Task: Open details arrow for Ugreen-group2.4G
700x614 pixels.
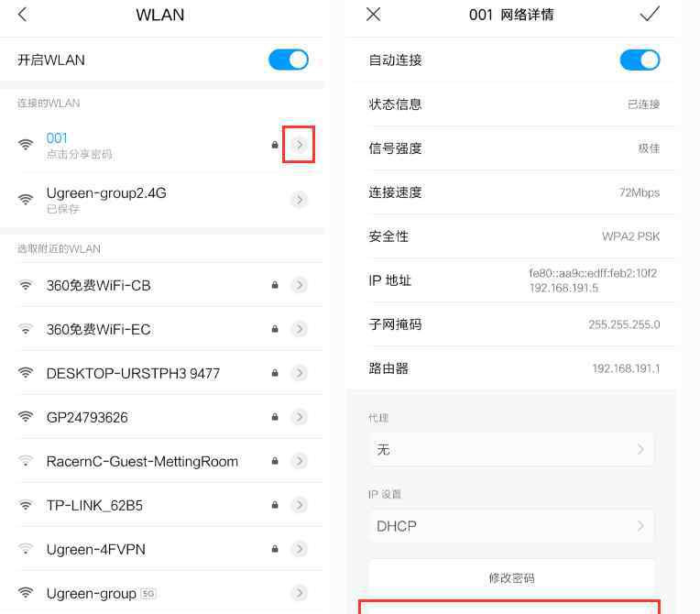Action: coord(299,199)
